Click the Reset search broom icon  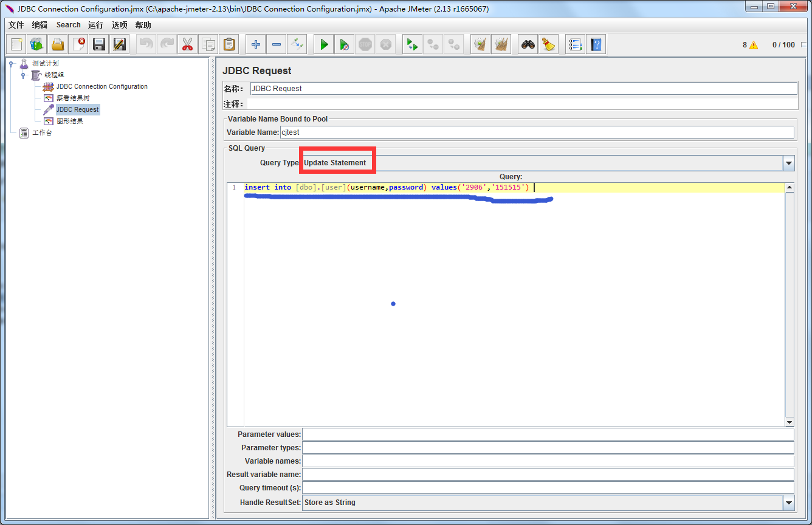point(549,44)
